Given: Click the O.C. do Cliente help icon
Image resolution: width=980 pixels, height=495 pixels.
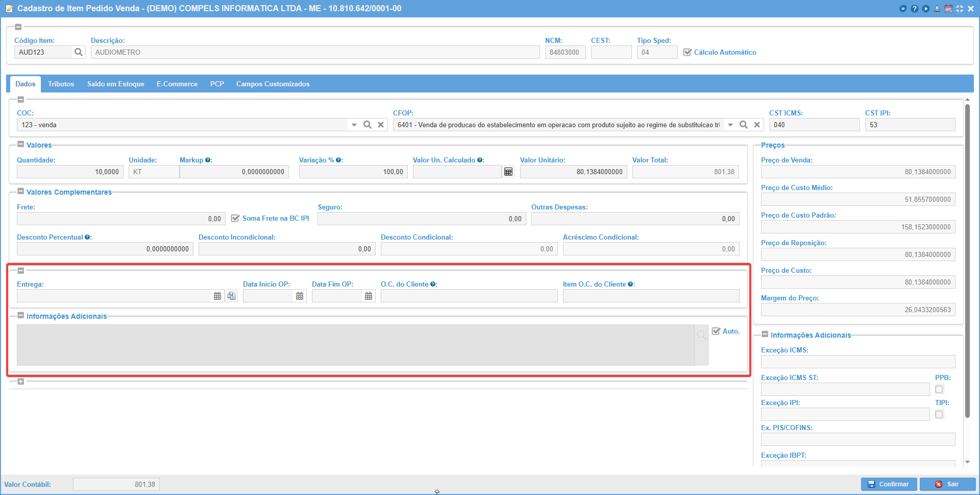Looking at the screenshot, I should click(433, 284).
